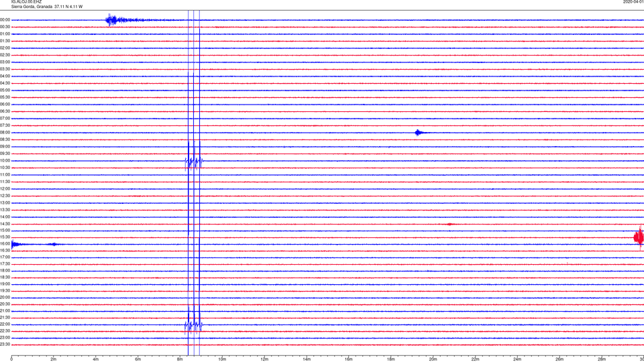Click the 23:30 trace time label
Screen dimensions: 644x362
tap(5, 345)
